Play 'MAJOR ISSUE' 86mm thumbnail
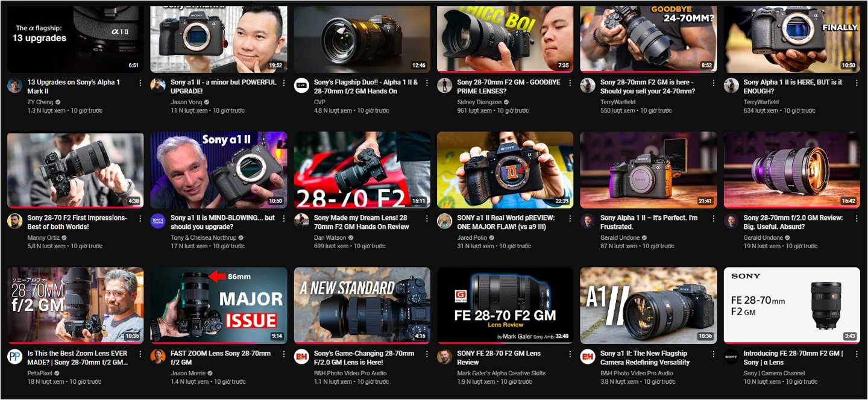 point(219,305)
